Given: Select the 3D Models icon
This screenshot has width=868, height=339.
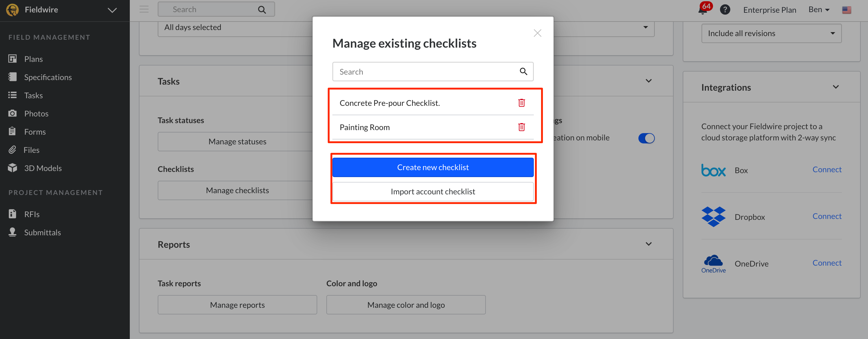Looking at the screenshot, I should click(x=12, y=168).
